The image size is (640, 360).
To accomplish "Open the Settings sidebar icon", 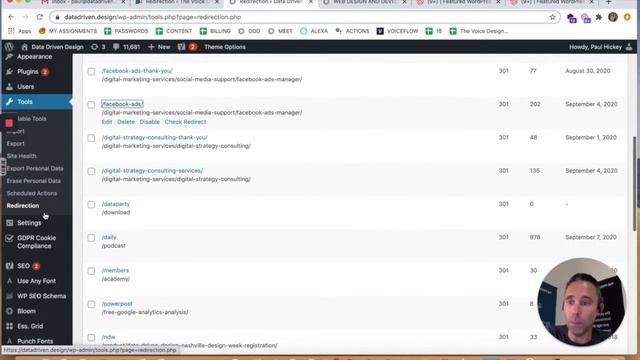I will [x=9, y=223].
